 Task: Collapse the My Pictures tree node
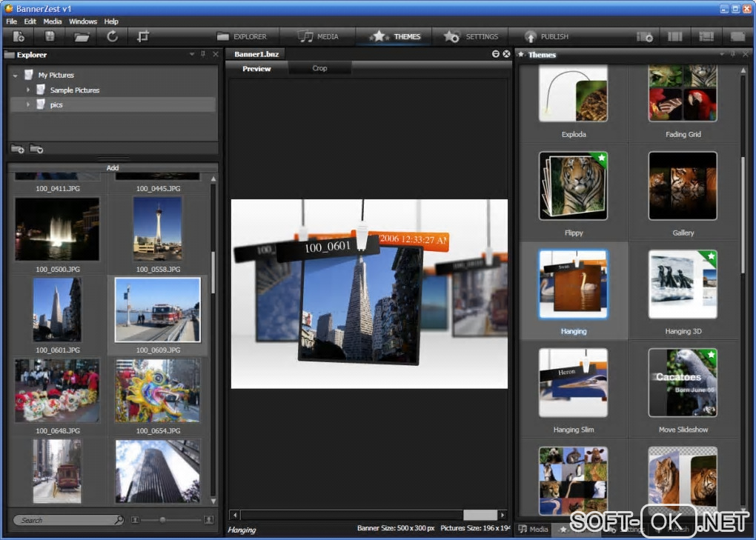point(16,76)
